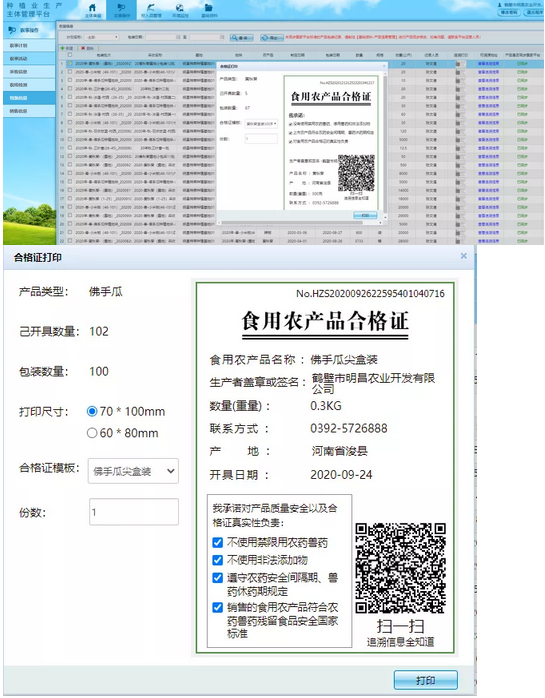Click the producer name 鹤壁市明昌农业开发有限公司
545x698 pixels.
pos(373,383)
